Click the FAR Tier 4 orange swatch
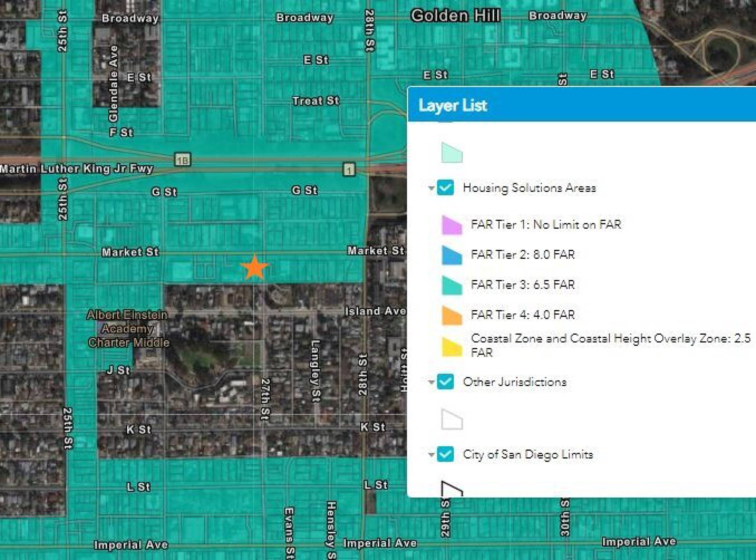The width and height of the screenshot is (756, 560). point(452,315)
